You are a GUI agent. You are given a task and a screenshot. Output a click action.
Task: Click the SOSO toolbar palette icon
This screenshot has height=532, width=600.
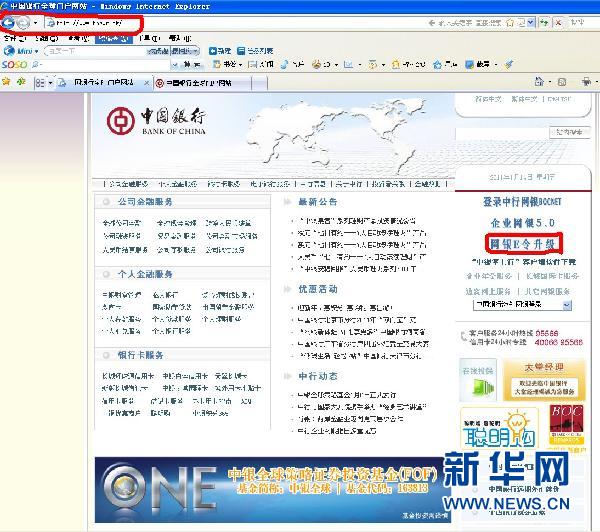point(316,64)
